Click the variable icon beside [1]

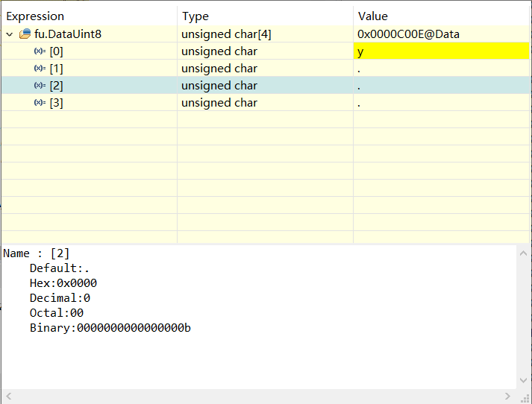click(40, 69)
